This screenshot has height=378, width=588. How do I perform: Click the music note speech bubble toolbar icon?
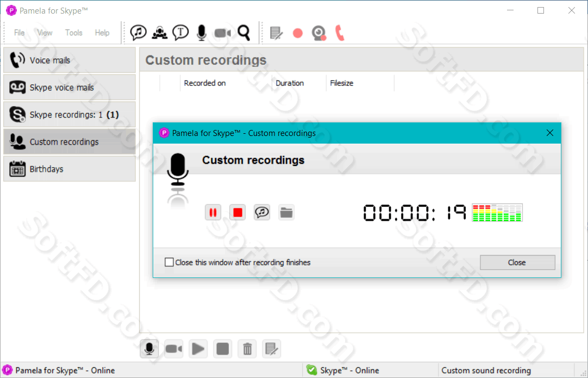[x=138, y=33]
